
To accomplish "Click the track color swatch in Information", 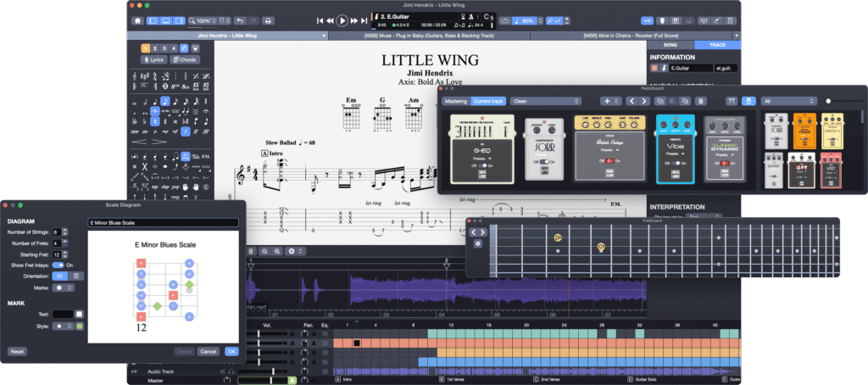I will (x=654, y=68).
